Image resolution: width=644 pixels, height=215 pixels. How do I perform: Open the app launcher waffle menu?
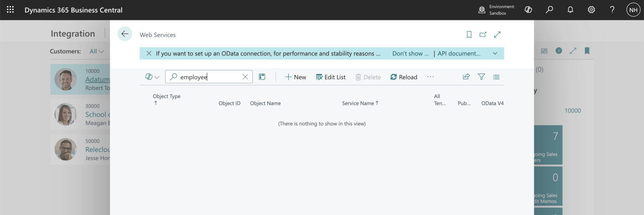tap(10, 10)
